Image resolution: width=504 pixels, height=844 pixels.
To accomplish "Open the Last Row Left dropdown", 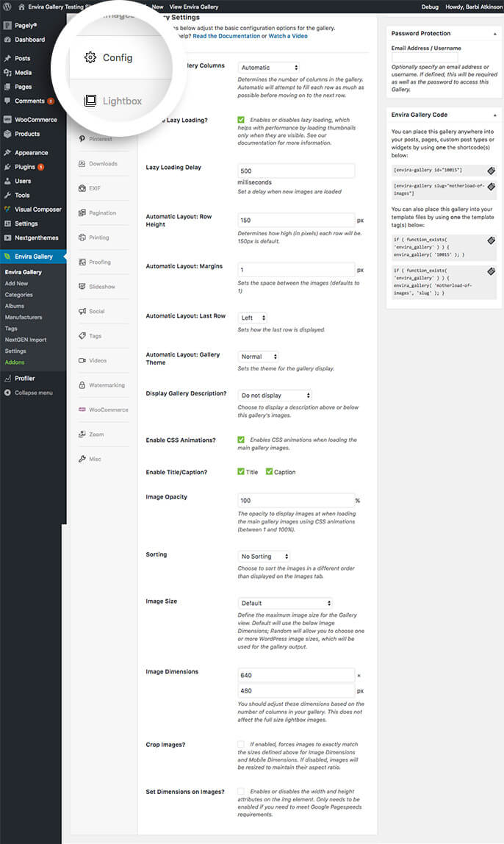I will pos(252,318).
